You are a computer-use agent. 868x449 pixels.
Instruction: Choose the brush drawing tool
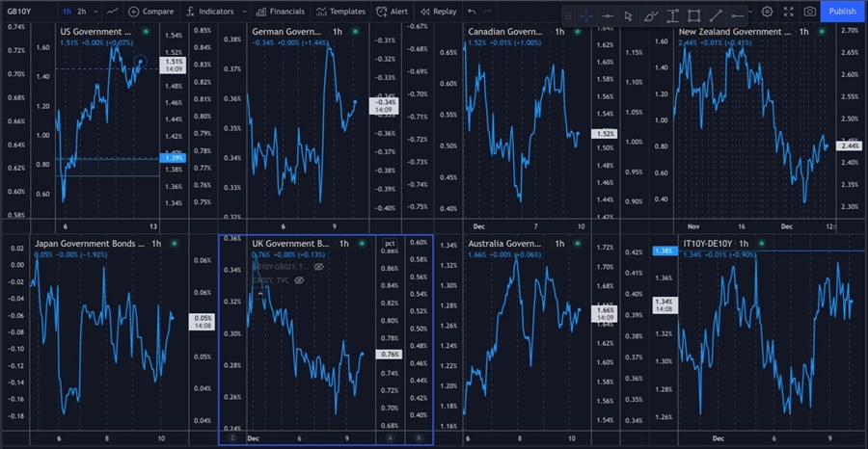click(650, 13)
